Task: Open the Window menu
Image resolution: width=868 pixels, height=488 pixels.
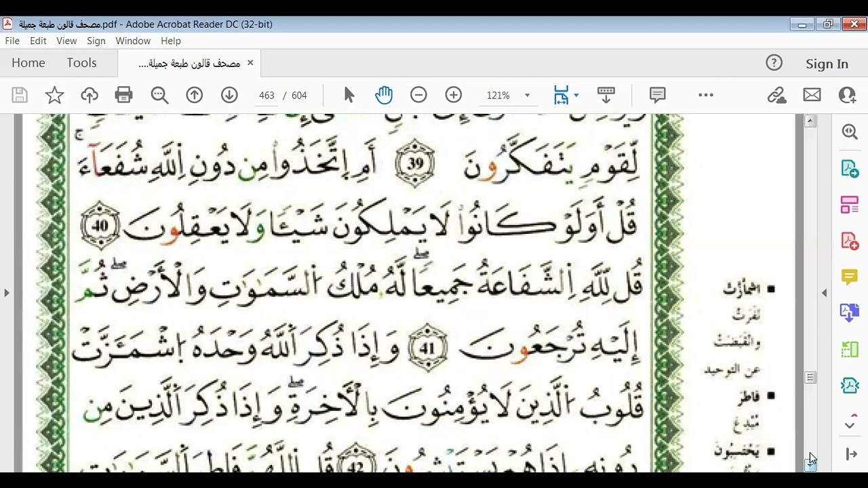Action: click(x=133, y=41)
